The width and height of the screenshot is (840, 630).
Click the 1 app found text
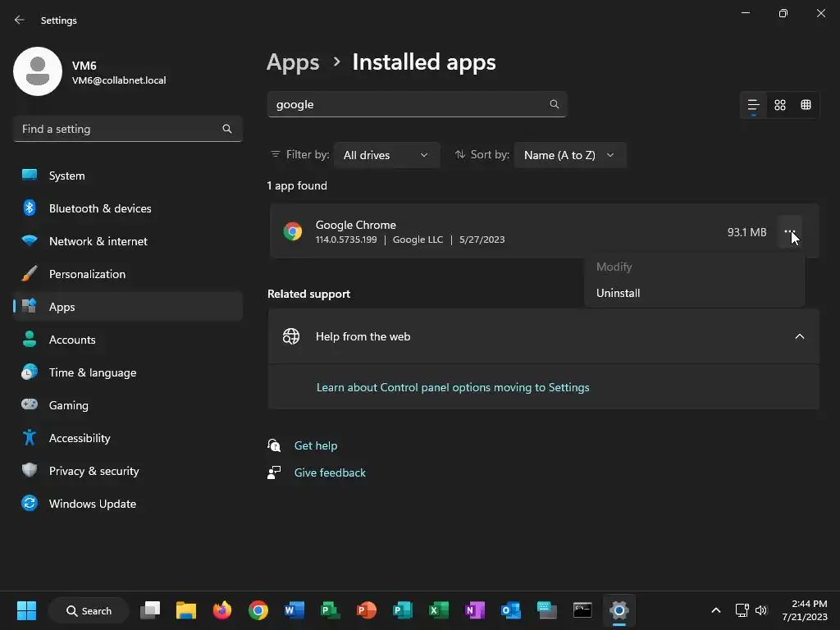tap(297, 185)
